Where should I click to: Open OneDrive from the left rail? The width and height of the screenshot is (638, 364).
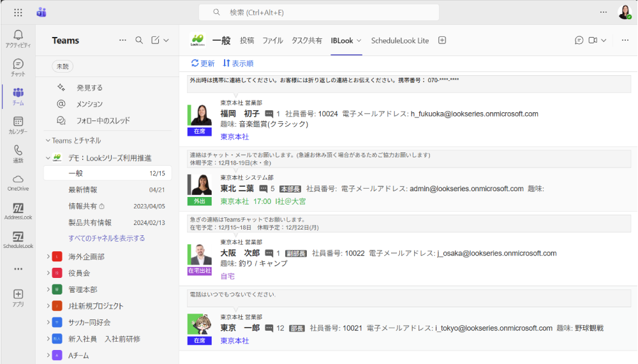tap(18, 182)
